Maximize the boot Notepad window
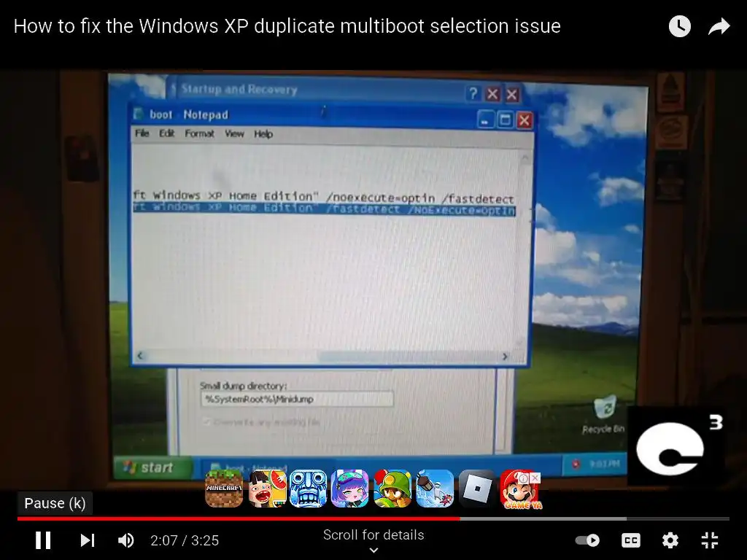 (505, 119)
